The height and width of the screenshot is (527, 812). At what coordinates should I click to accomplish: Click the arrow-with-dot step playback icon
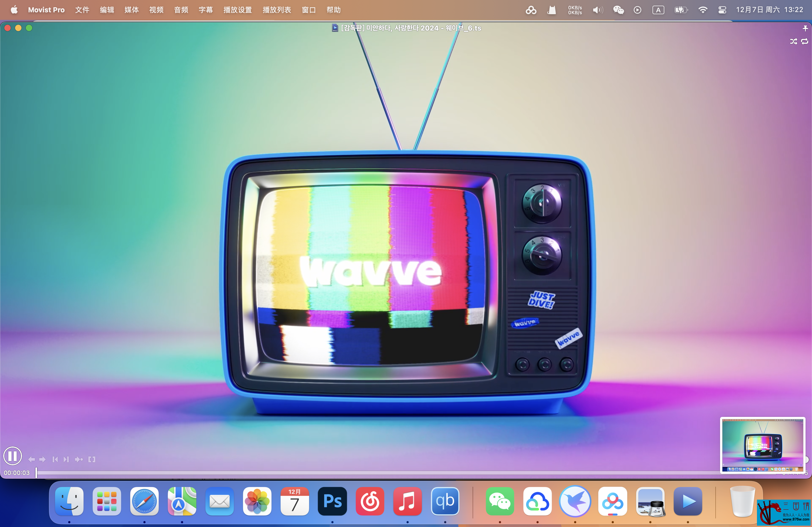point(79,459)
